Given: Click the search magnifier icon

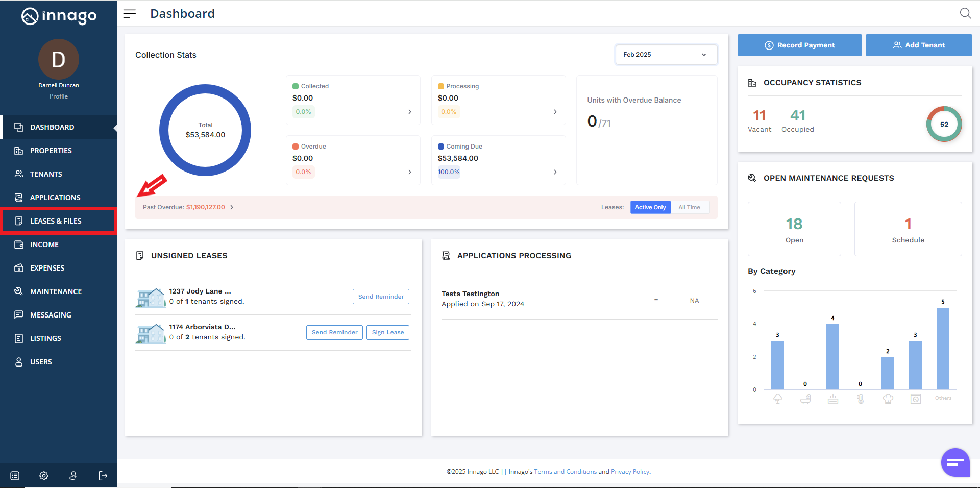Looking at the screenshot, I should pyautogui.click(x=965, y=13).
